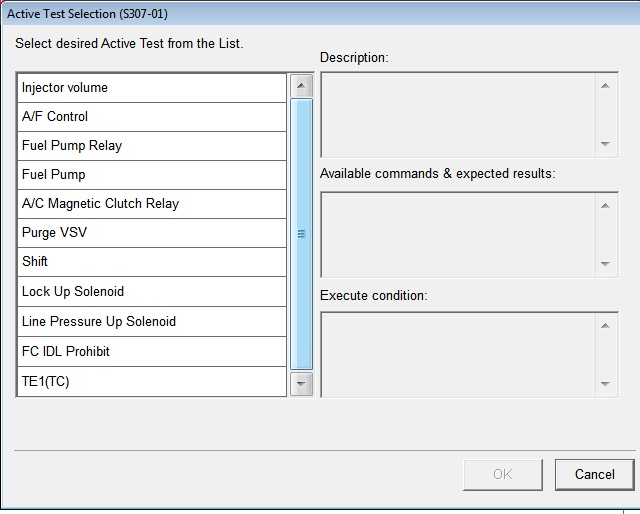Screen dimensions: 640x514
Task: Choose the A/F Control active test
Action: click(x=152, y=117)
